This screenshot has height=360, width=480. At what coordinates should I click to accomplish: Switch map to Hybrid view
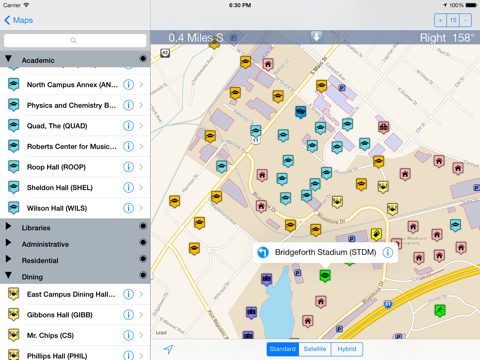[x=347, y=349]
